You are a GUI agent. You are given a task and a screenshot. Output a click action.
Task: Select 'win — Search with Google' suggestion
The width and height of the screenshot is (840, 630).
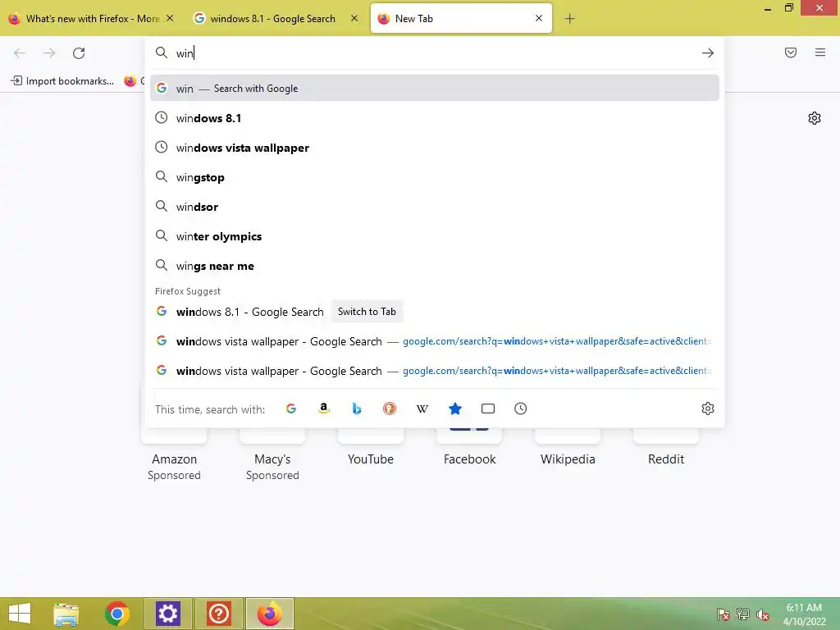435,88
